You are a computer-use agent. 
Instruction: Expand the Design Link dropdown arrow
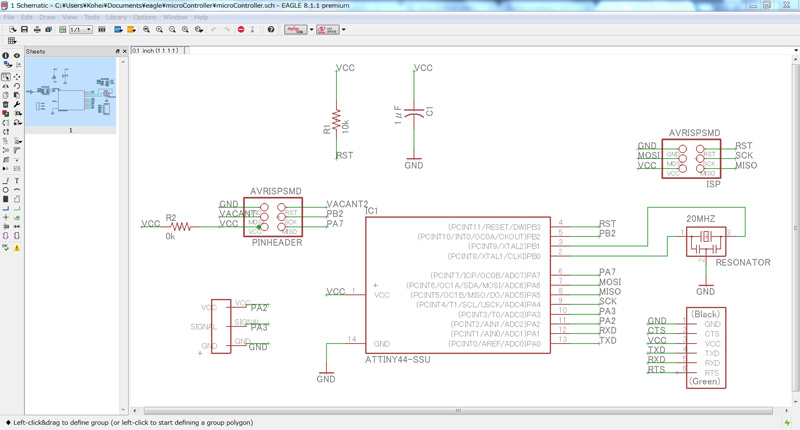[x=311, y=30]
